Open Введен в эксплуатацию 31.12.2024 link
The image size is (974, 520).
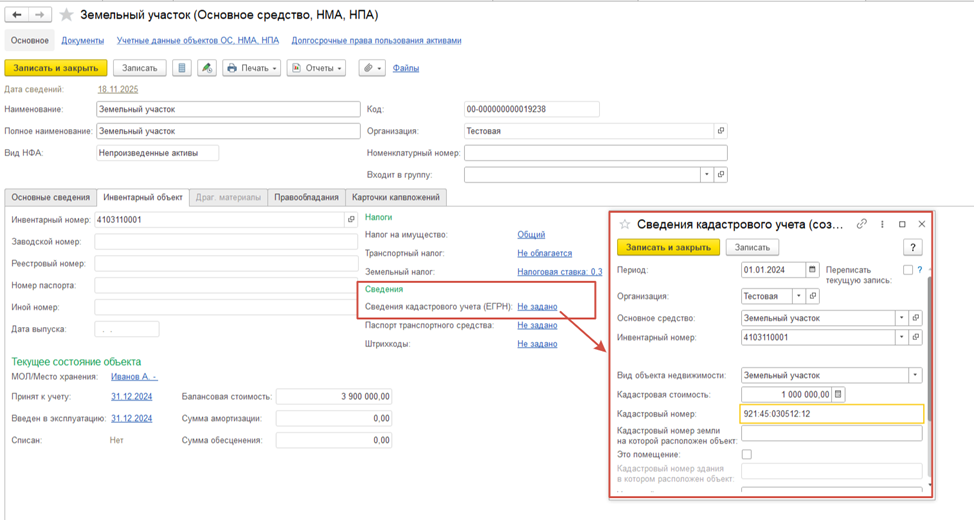tap(132, 418)
